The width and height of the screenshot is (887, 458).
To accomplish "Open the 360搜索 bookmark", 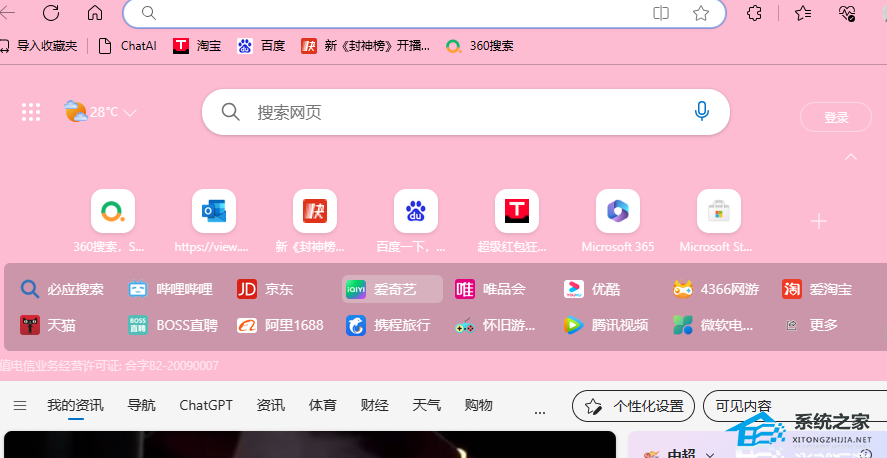I will tap(480, 46).
